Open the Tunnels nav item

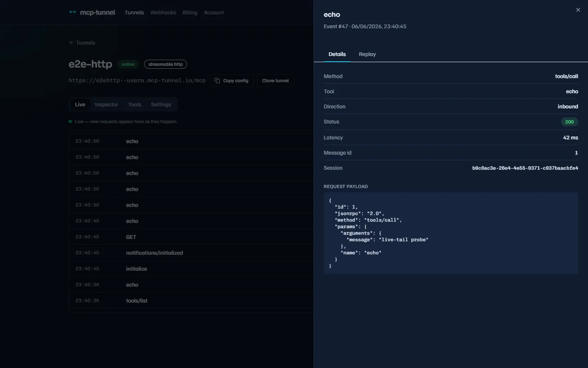tap(134, 13)
